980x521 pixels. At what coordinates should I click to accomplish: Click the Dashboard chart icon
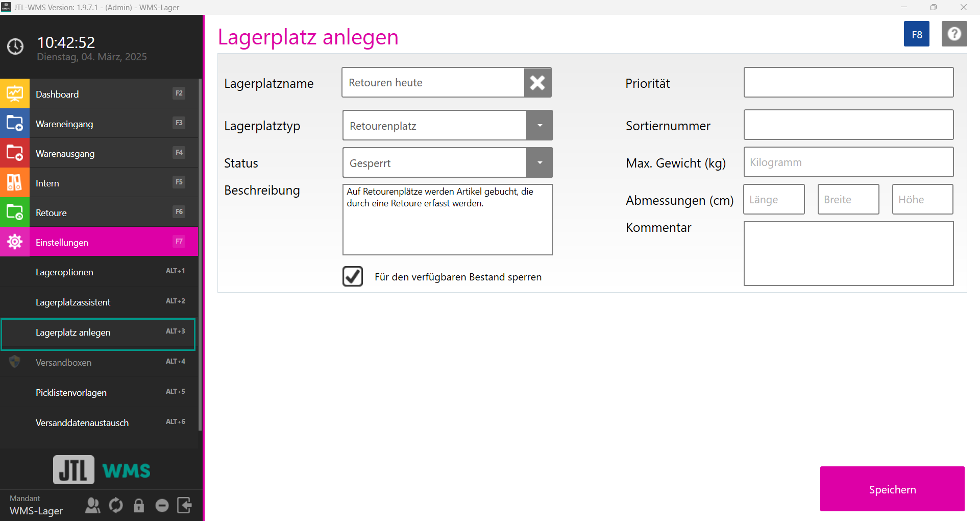coord(15,94)
